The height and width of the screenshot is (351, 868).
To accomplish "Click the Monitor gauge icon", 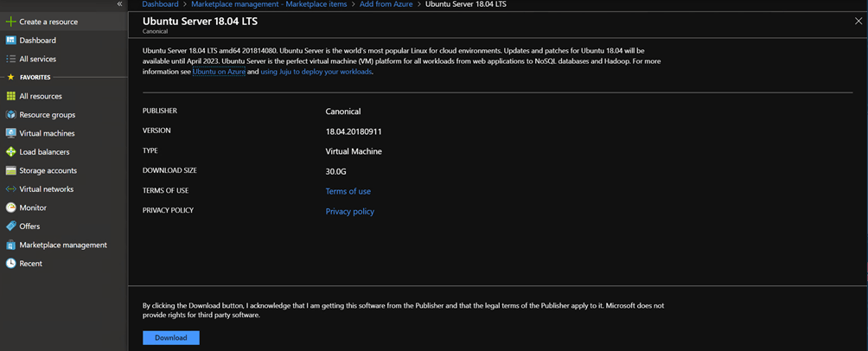I will click(10, 207).
